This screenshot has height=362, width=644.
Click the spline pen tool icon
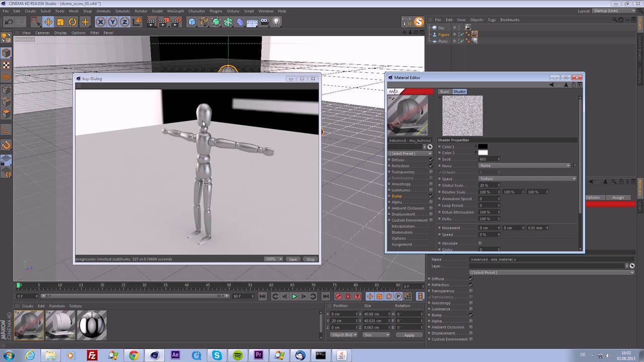click(x=204, y=22)
